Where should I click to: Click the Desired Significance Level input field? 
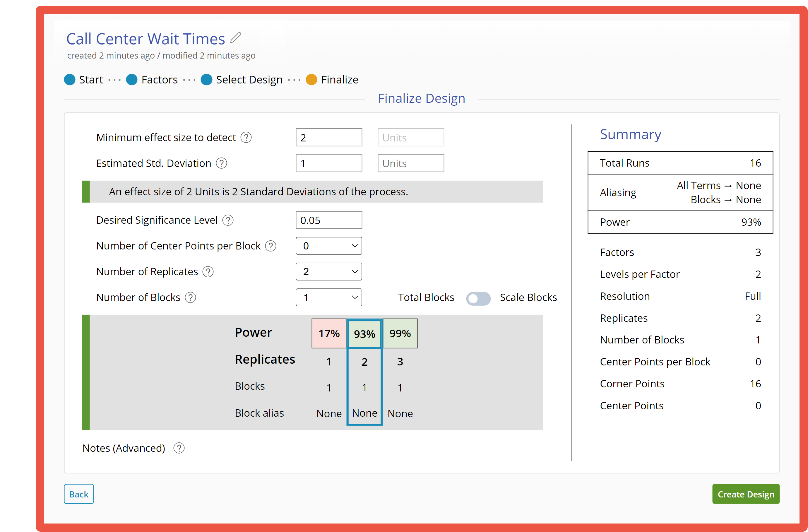(329, 220)
